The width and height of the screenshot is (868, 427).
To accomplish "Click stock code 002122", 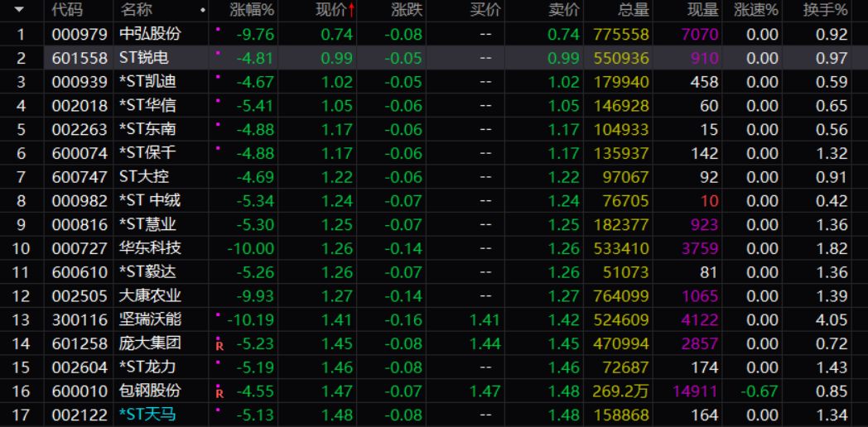I will pyautogui.click(x=80, y=415).
